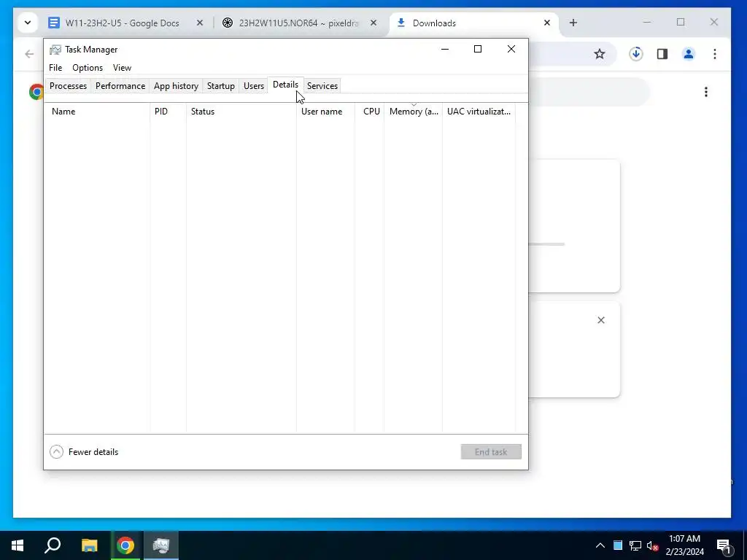The image size is (747, 560).
Task: Sort by the Memory column header
Action: (x=413, y=112)
